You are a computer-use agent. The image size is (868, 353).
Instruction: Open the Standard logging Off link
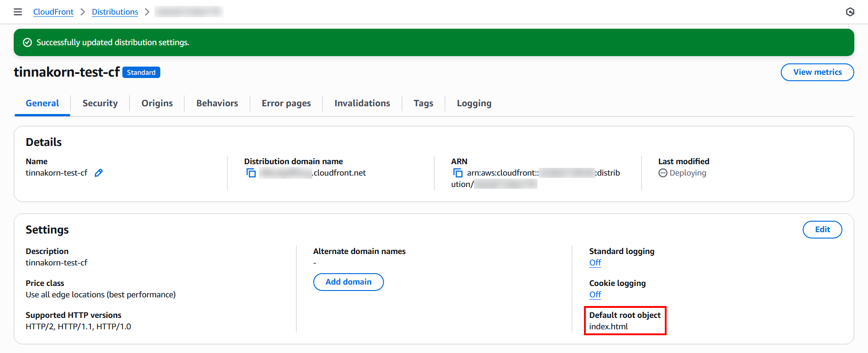[x=595, y=263]
